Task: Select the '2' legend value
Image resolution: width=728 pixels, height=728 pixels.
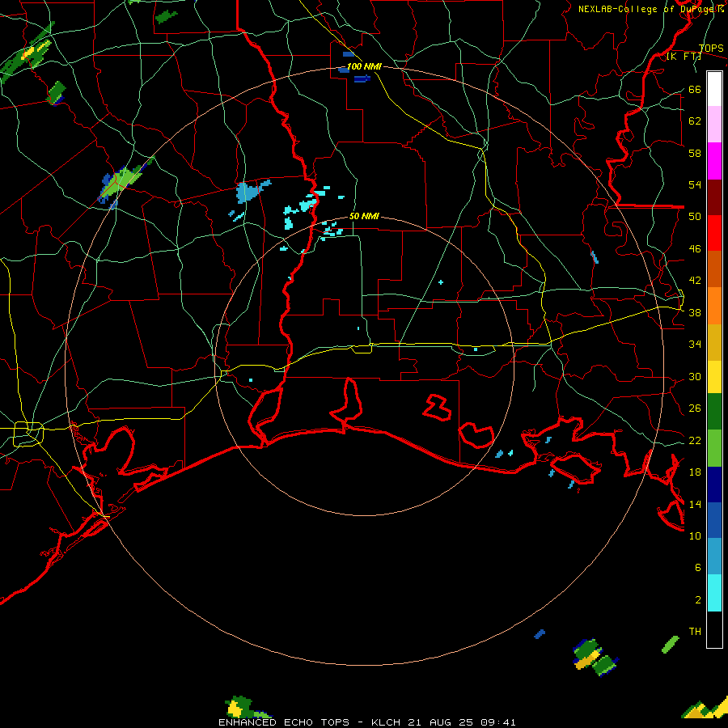Action: click(698, 599)
